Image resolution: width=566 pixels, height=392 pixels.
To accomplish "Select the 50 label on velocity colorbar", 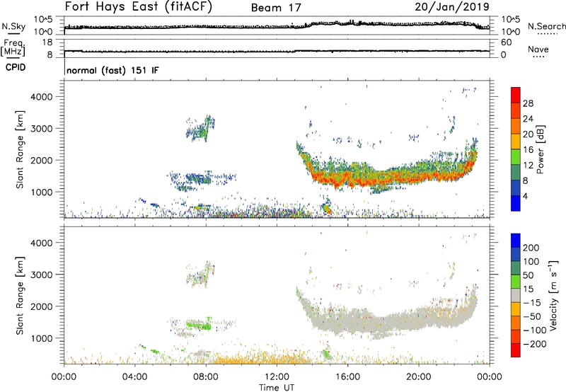I will [529, 275].
